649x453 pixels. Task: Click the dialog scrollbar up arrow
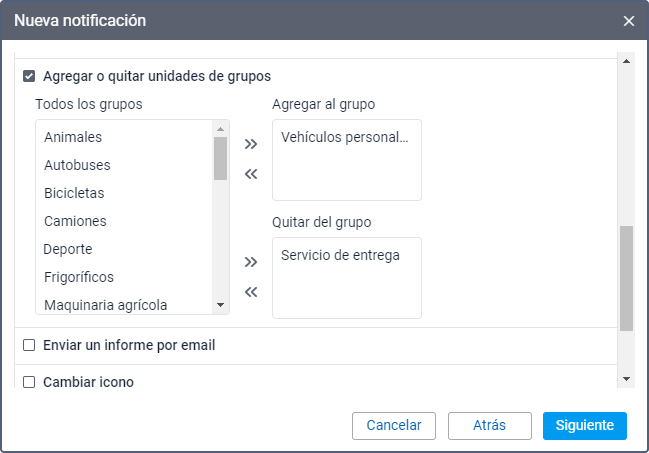(x=627, y=62)
